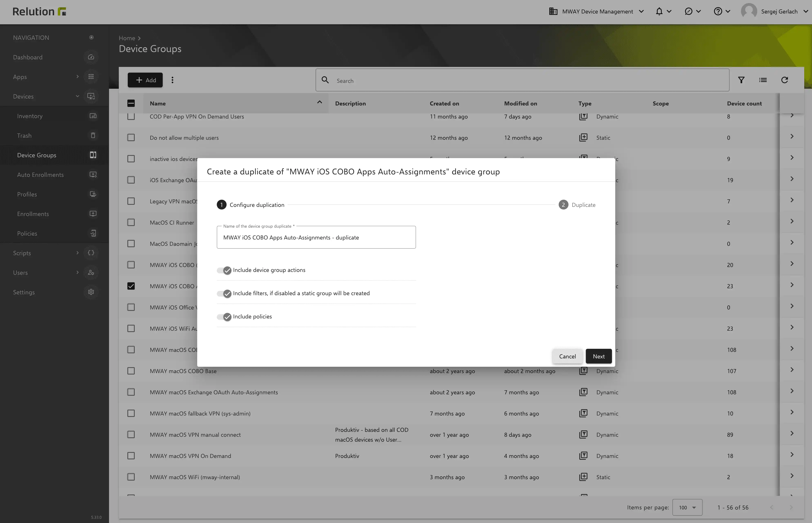Click the Device Groups icon in the sidebar
The height and width of the screenshot is (523, 812).
pos(93,155)
